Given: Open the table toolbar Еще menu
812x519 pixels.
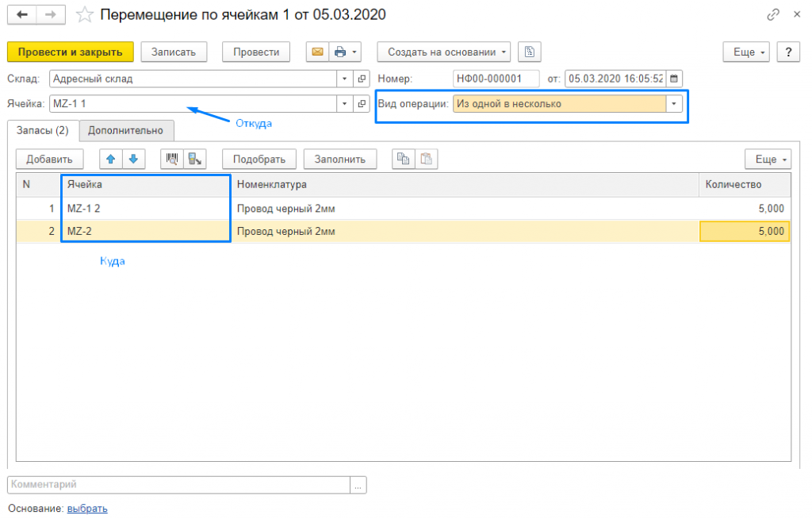Looking at the screenshot, I should (x=768, y=160).
